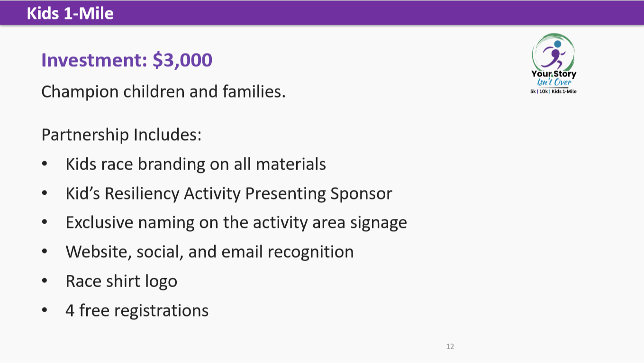The image size is (644, 363).
Task: Click 'Your Story' text in the logo
Action: pyautogui.click(x=554, y=74)
